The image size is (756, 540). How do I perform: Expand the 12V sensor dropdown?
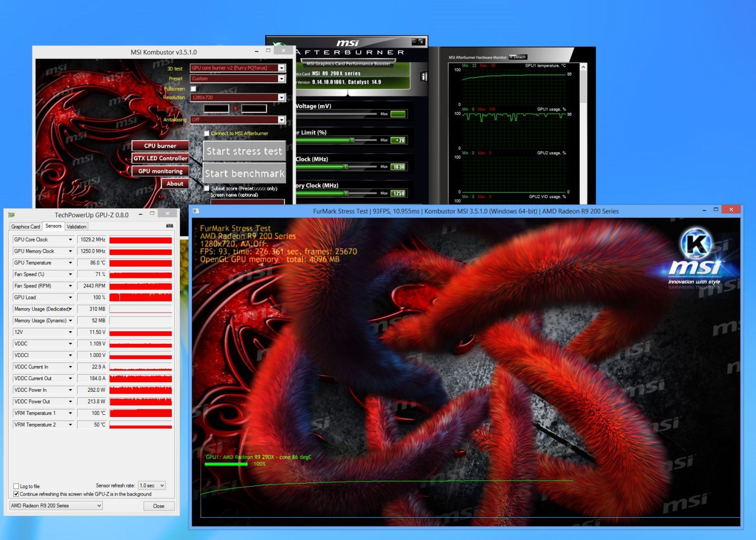click(x=70, y=332)
